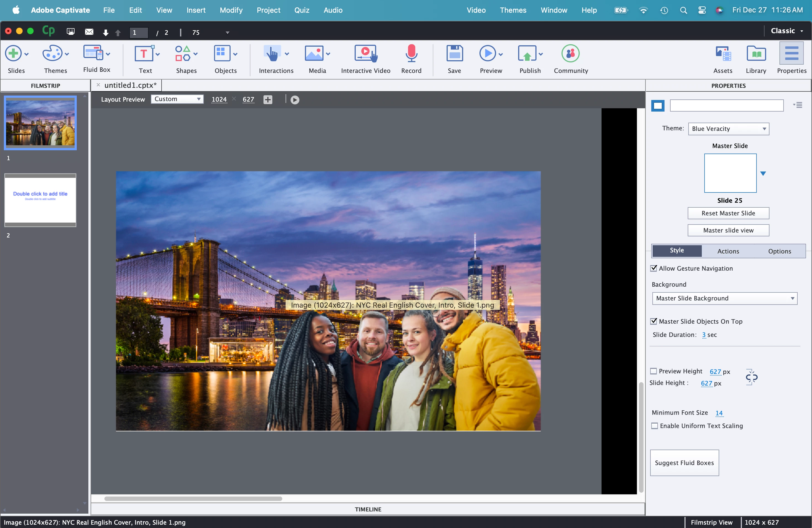Click the layout preview play button

295,100
